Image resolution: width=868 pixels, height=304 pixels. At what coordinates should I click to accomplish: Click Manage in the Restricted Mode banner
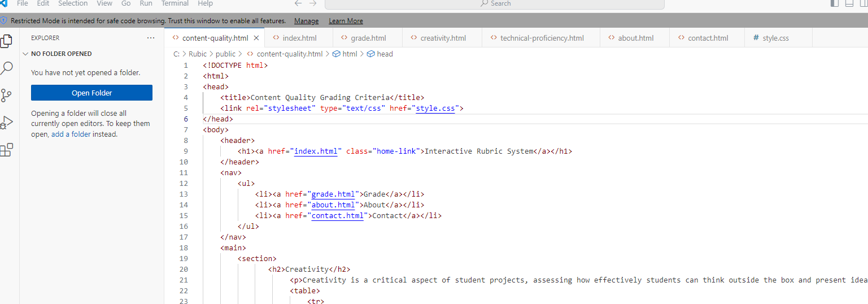(x=306, y=21)
